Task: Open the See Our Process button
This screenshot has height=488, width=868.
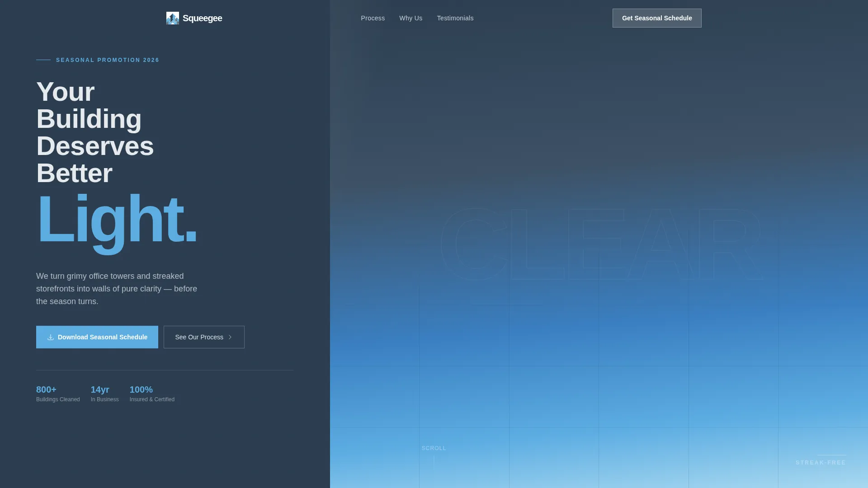Action: point(204,337)
